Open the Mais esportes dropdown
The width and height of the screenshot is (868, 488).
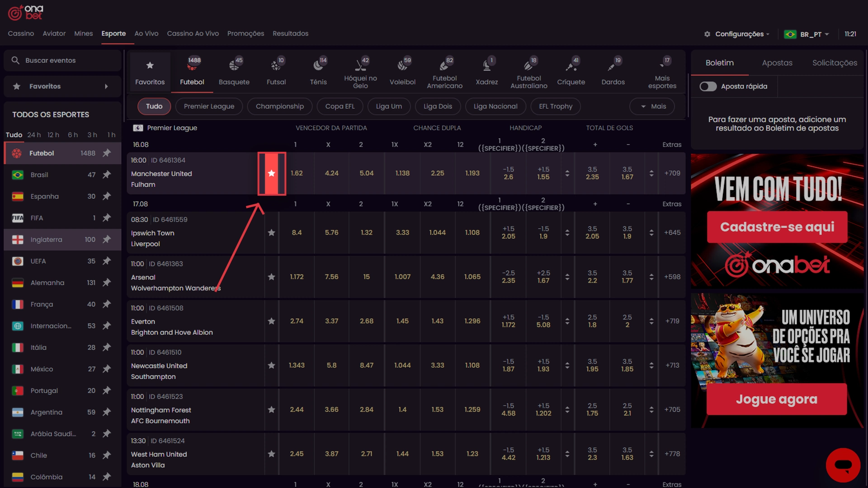click(662, 73)
